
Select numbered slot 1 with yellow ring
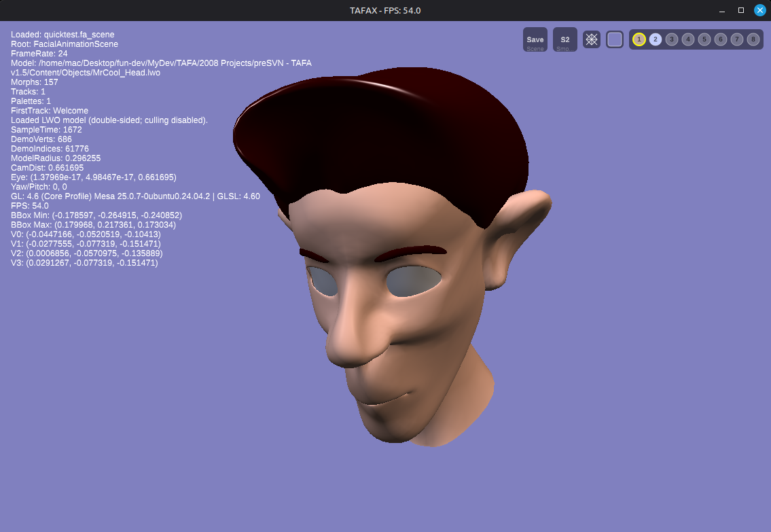[639, 39]
